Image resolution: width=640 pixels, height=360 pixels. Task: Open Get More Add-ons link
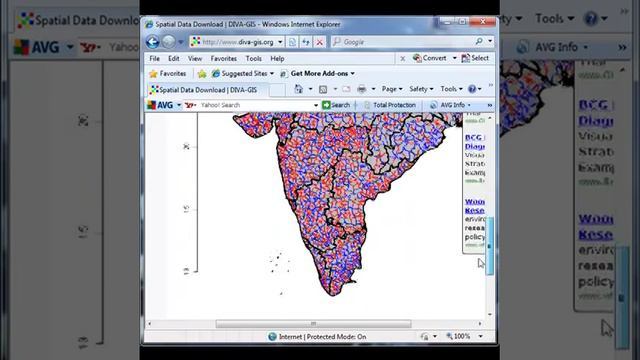[318, 73]
